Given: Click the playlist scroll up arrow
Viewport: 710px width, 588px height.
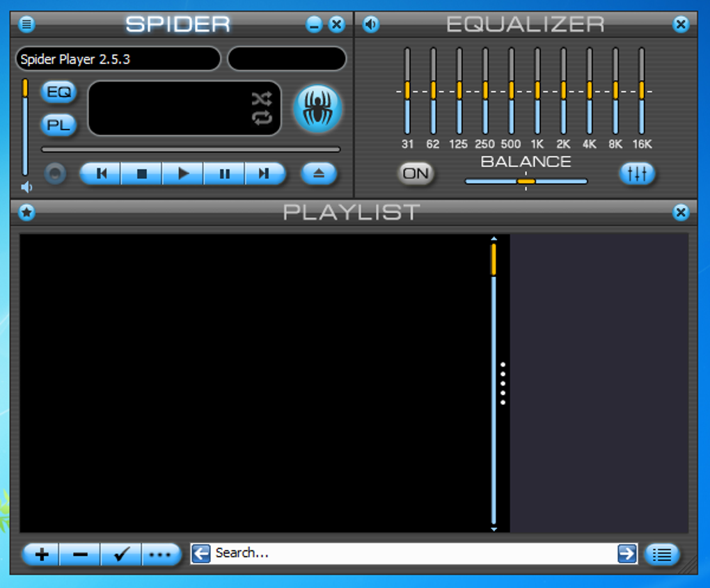Looking at the screenshot, I should tap(494, 239).
